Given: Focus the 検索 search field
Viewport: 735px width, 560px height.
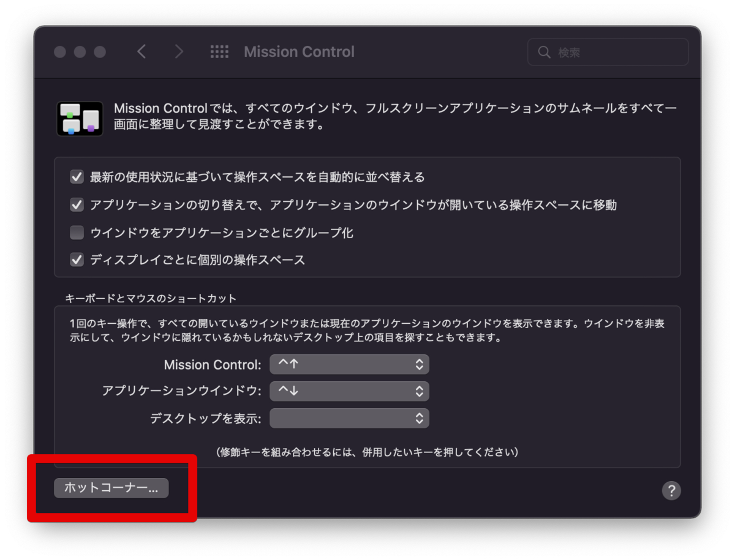Looking at the screenshot, I should click(608, 52).
